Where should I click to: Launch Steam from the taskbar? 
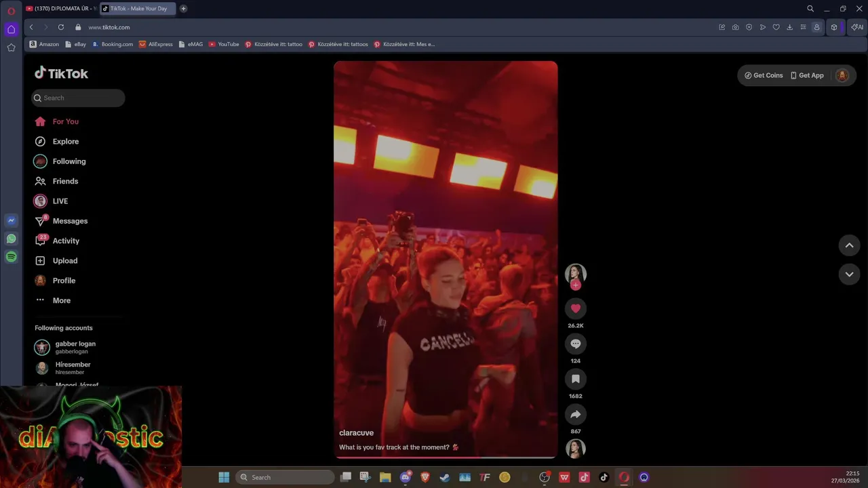point(445,477)
